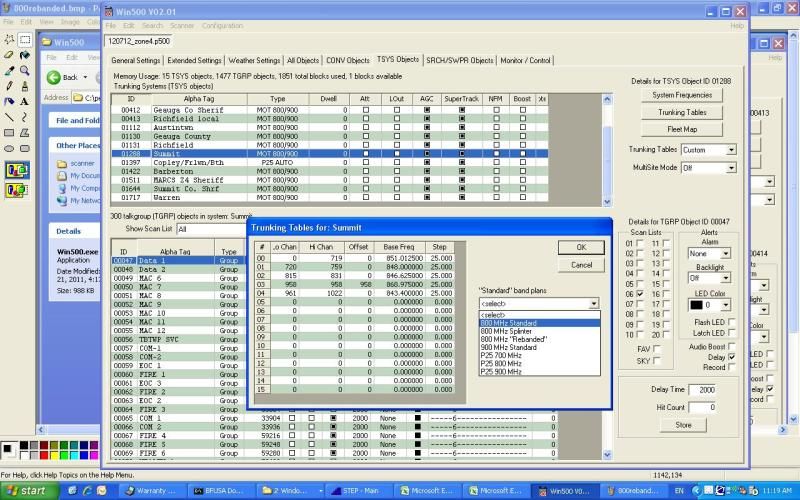Select the Rounded Rectangle tool in Paint
The image size is (800, 500).
click(24, 148)
